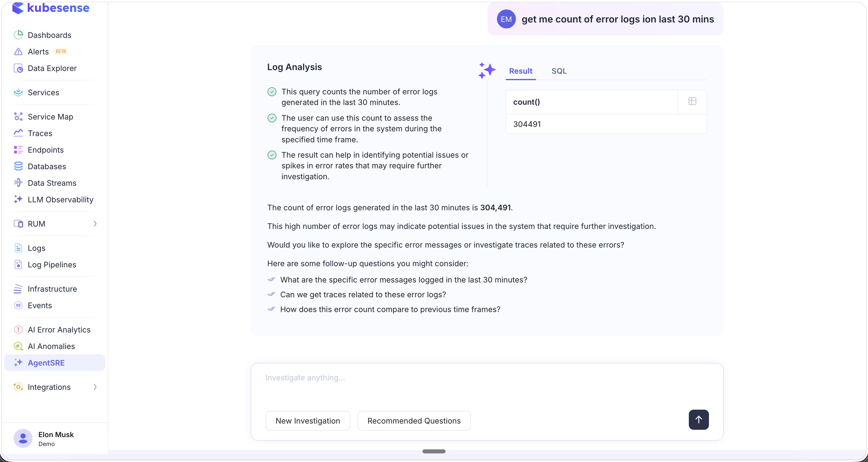868x462 pixels.
Task: Select AI Anomalies in the sidebar
Action: pos(51,346)
